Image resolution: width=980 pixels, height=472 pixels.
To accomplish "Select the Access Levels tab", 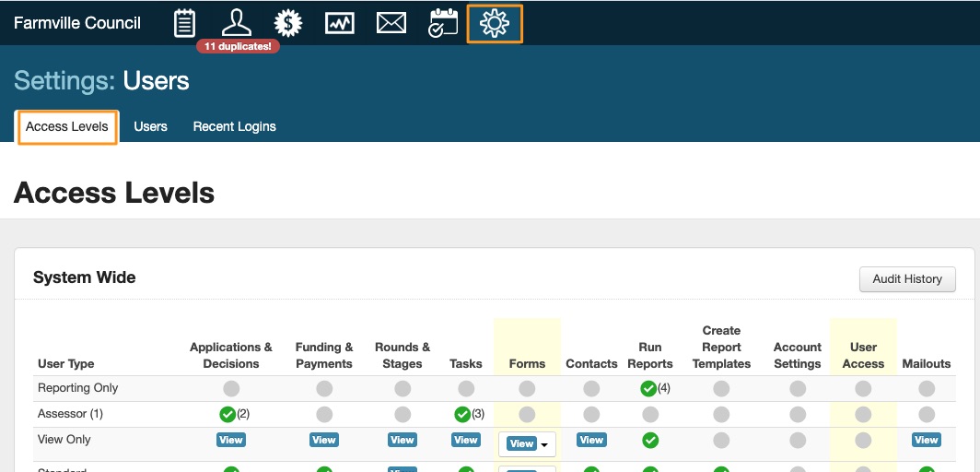I will pyautogui.click(x=67, y=126).
